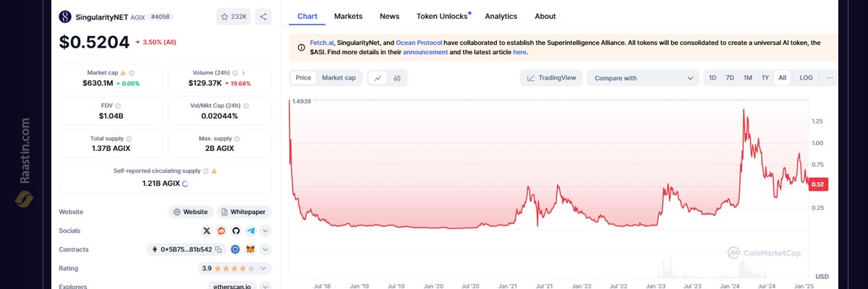Image resolution: width=868 pixels, height=289 pixels.
Task: Open the Telegram social link
Action: click(250, 230)
